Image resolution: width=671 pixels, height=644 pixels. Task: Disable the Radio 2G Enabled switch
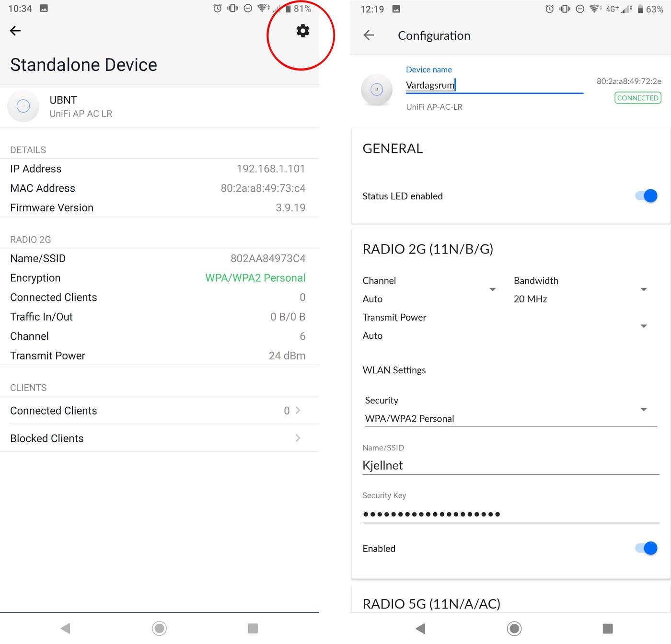point(646,548)
